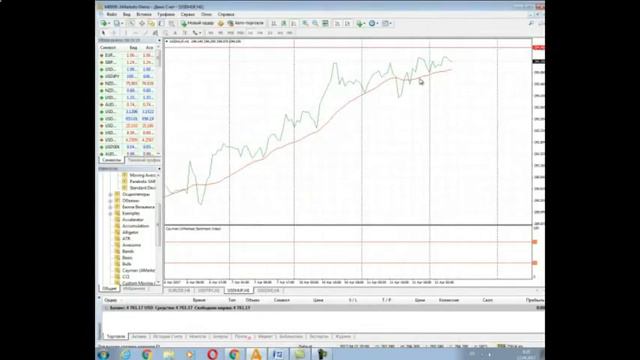
Task: Tile chart windows with the grid icon
Action: [x=325, y=23]
